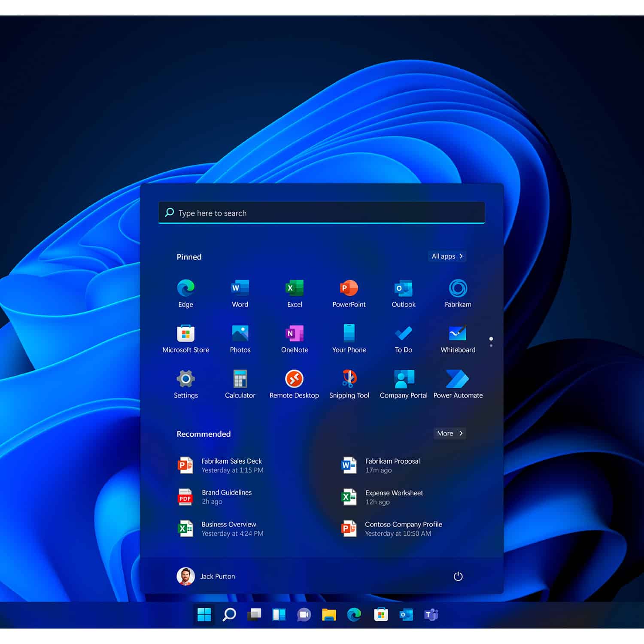Click the Type here to search field
Image resolution: width=644 pixels, height=644 pixels.
click(322, 213)
